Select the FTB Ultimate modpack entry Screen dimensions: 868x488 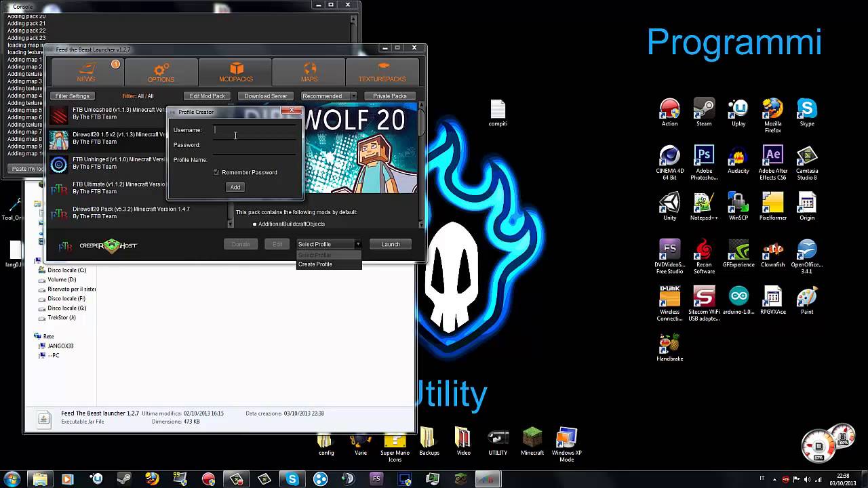pos(107,188)
